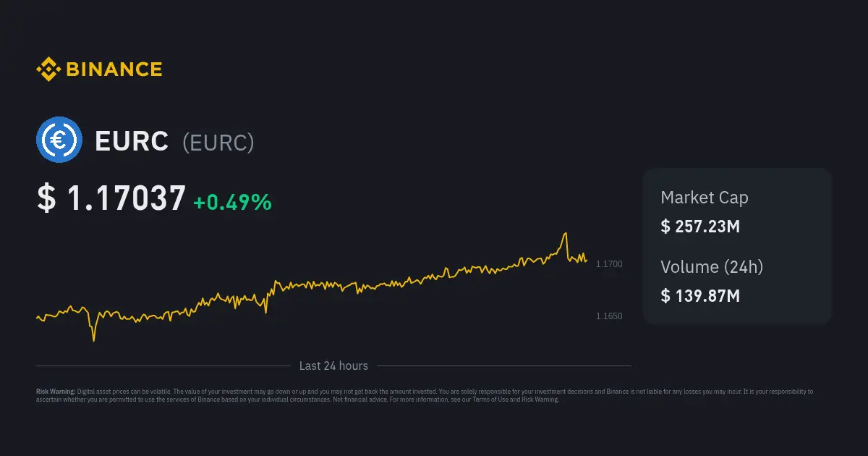Click the Last 24 hours label
This screenshot has width=868, height=456.
[x=333, y=366]
